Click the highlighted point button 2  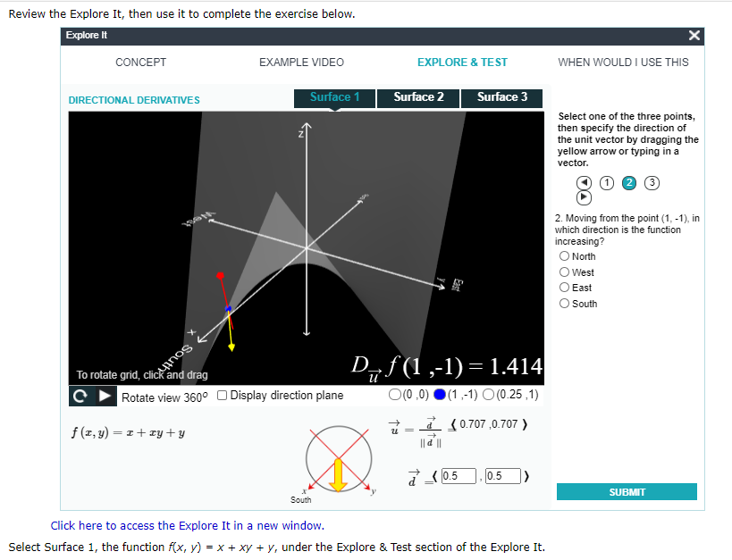[x=627, y=182]
